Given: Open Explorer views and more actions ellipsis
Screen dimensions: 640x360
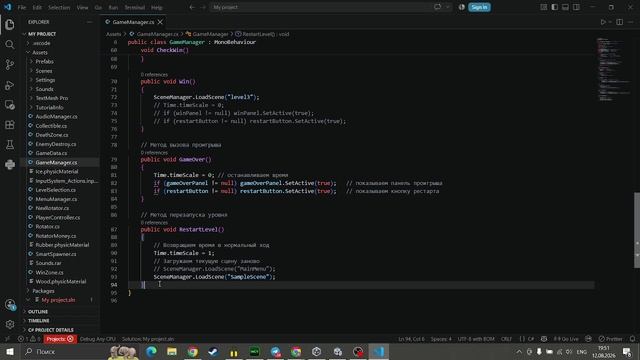Looking at the screenshot, I should [x=89, y=22].
